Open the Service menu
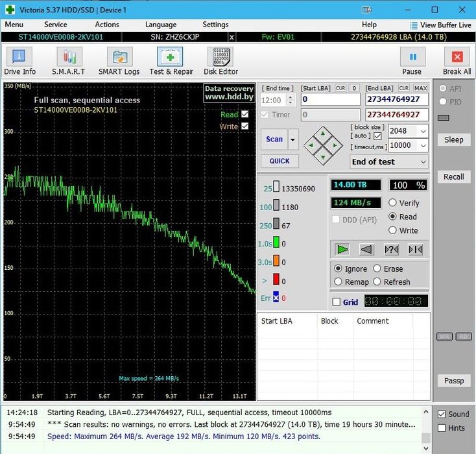Viewport: 476px width, 454px height. (55, 25)
